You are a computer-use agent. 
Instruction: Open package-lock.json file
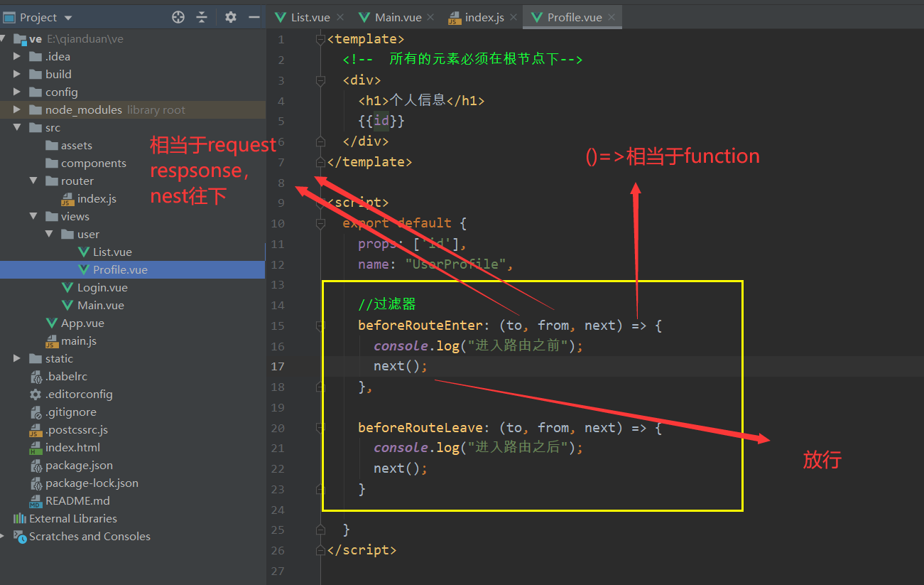92,483
